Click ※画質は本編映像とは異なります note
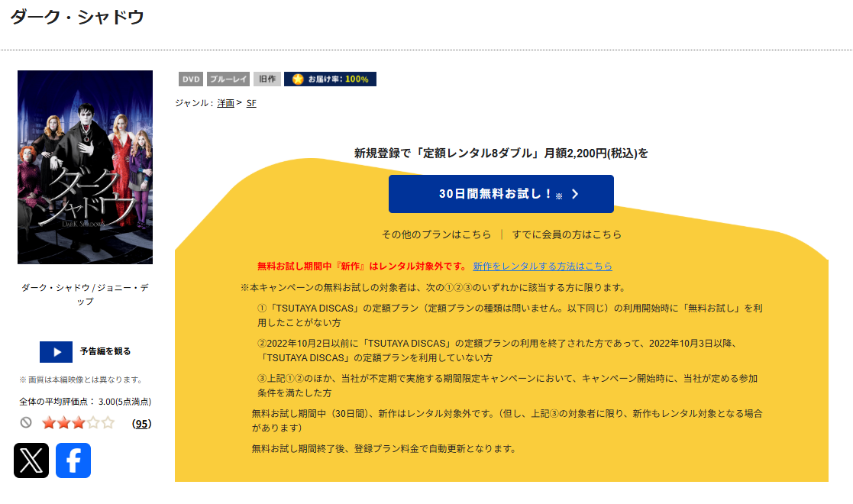The width and height of the screenshot is (853, 504). click(82, 380)
